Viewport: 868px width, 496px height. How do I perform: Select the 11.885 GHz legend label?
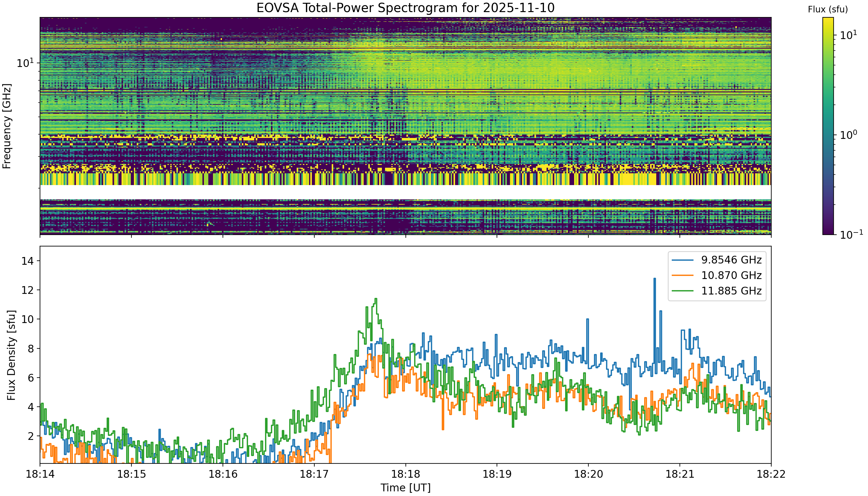click(x=731, y=290)
